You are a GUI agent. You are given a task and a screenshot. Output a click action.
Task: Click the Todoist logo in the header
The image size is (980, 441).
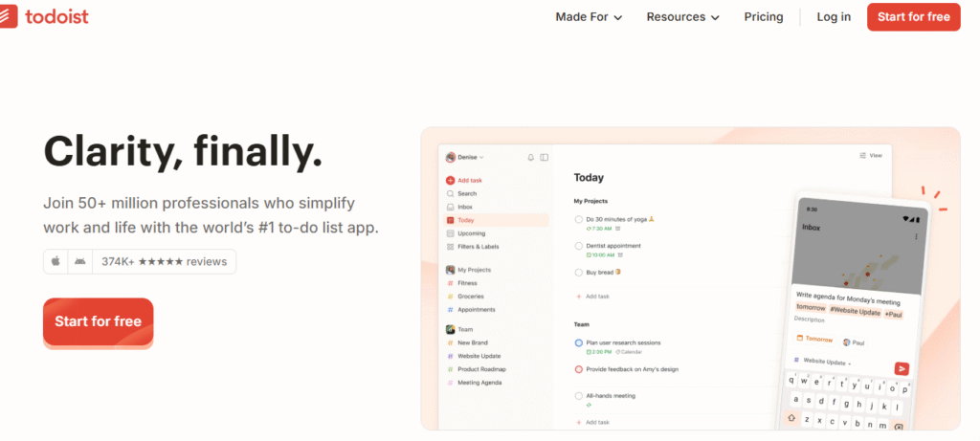[x=44, y=16]
